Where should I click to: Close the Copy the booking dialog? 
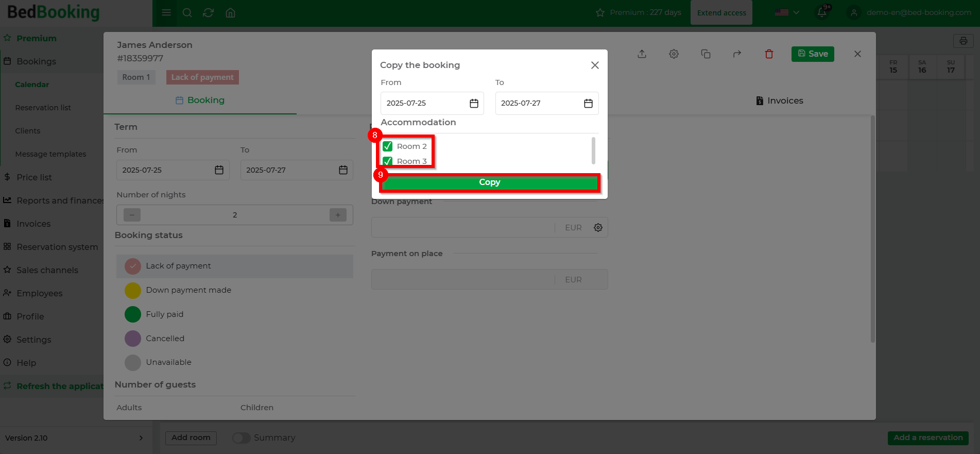pyautogui.click(x=595, y=65)
